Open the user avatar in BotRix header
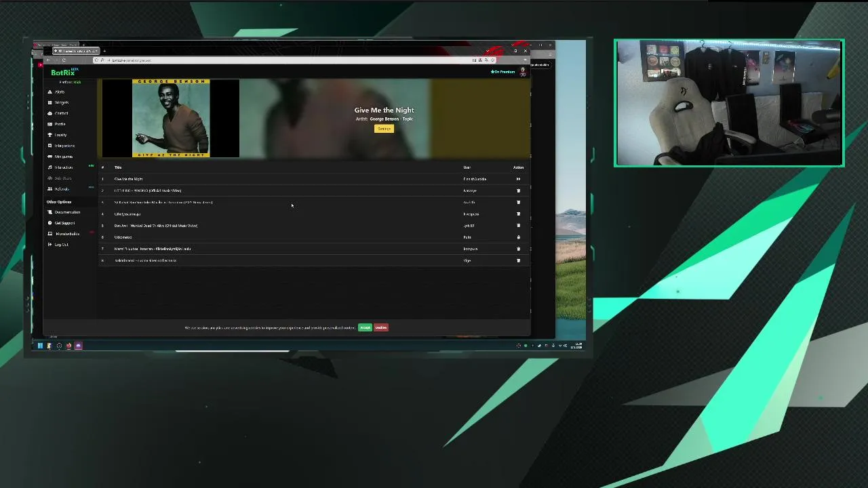Screen dimensions: 868x488 click(523, 71)
